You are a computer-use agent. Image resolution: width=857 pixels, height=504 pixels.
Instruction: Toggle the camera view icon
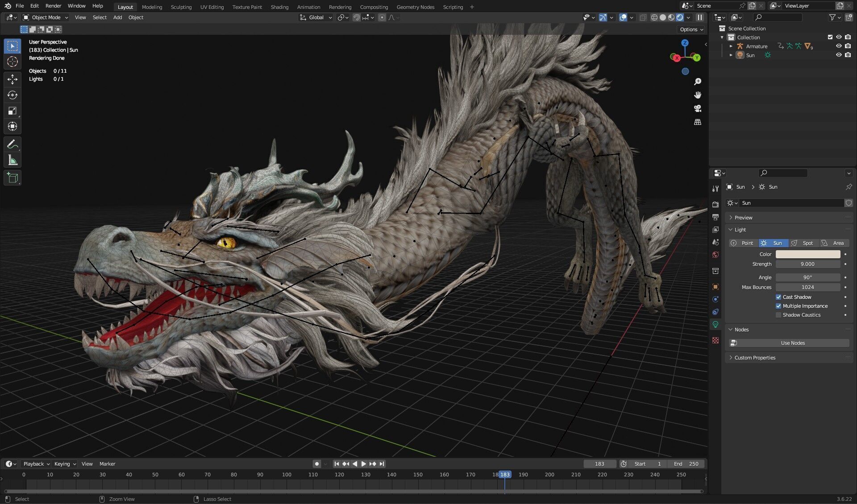point(698,108)
